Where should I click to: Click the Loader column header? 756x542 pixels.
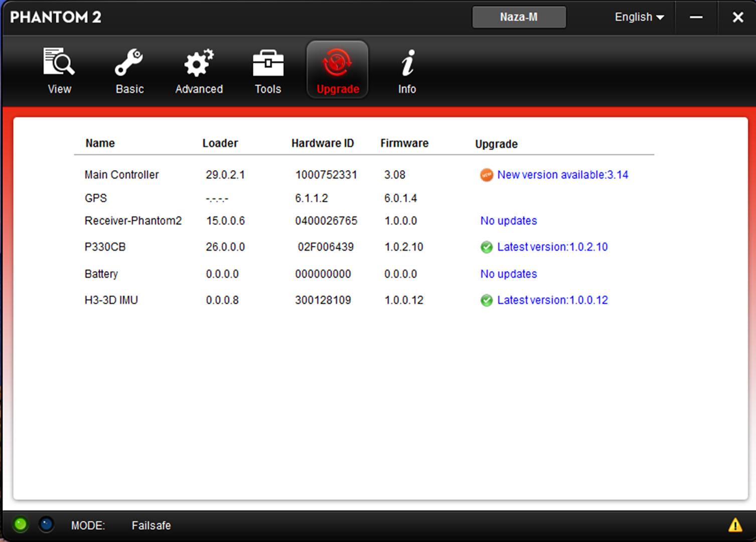(220, 143)
